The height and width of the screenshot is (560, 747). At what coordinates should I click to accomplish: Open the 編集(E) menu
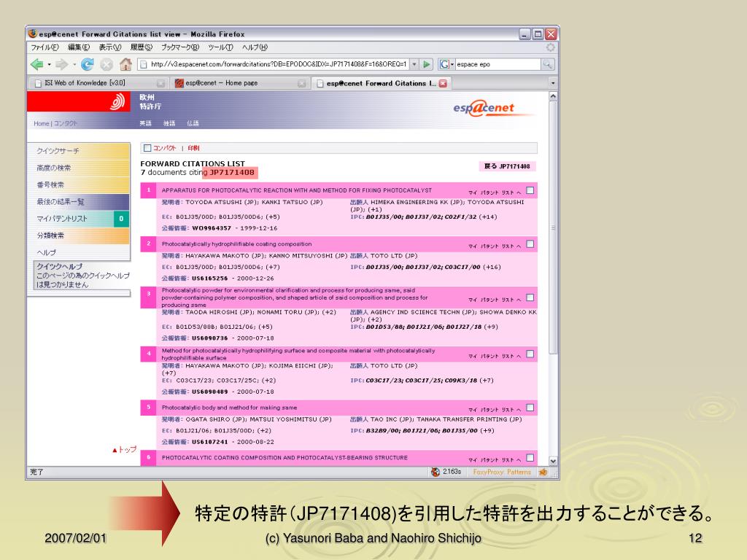pos(79,47)
